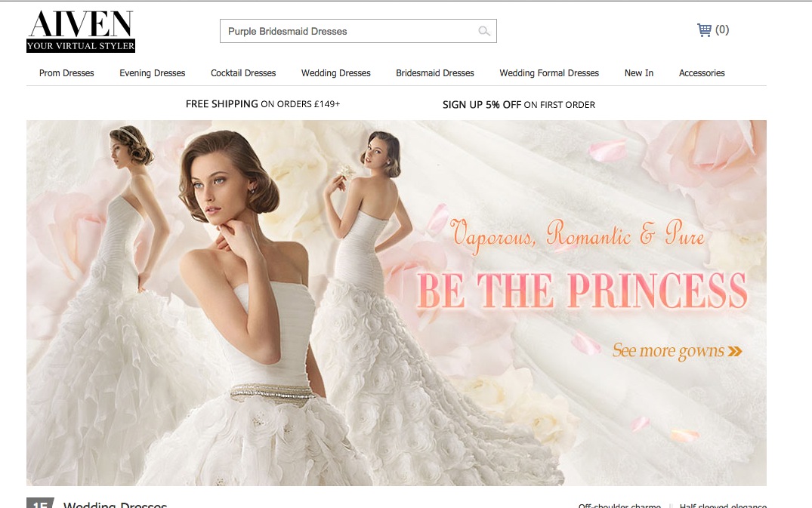
Task: Open the Evening Dresses category
Action: pos(152,73)
